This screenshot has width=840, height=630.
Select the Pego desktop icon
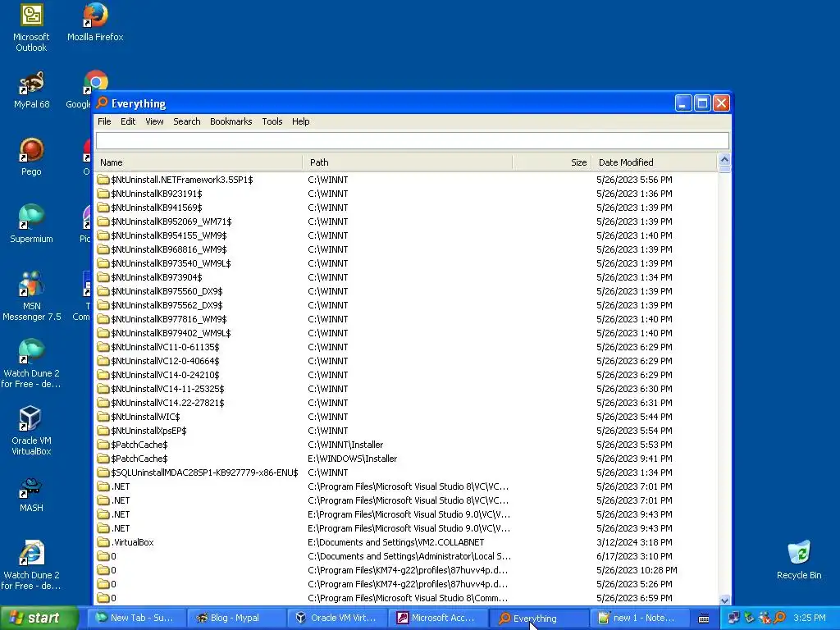31,157
